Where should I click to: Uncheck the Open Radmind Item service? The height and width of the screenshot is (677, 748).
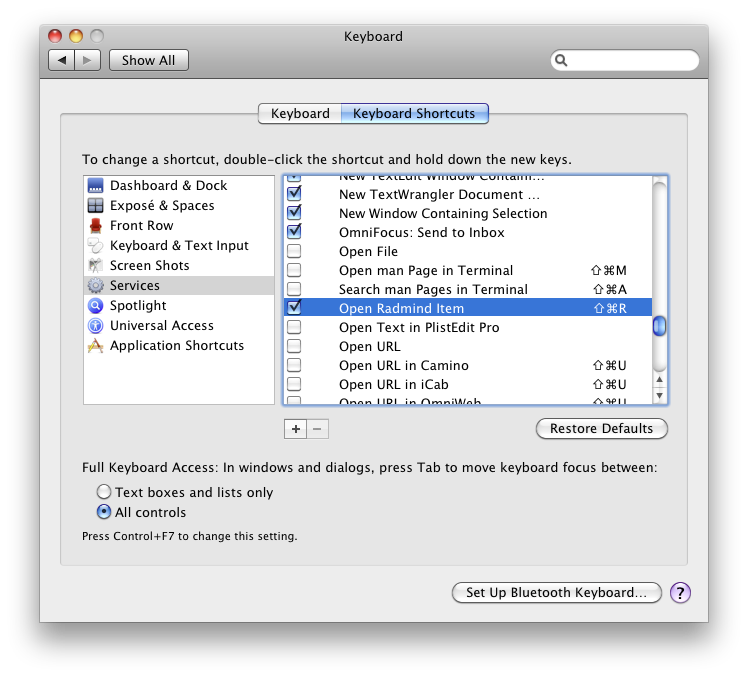click(x=294, y=308)
